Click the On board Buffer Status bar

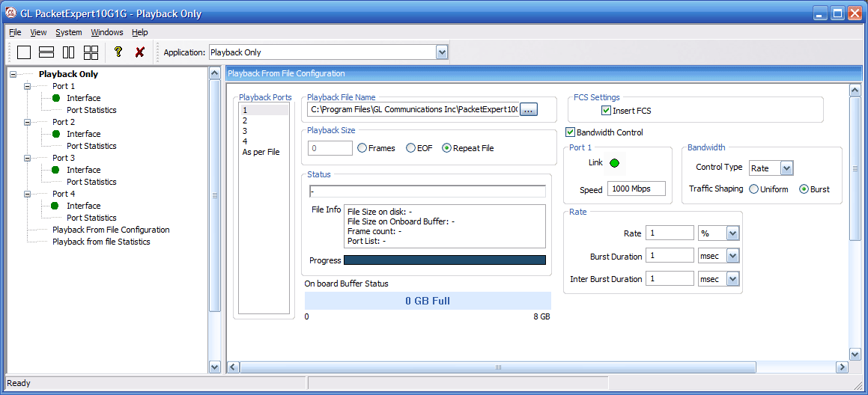click(x=428, y=301)
